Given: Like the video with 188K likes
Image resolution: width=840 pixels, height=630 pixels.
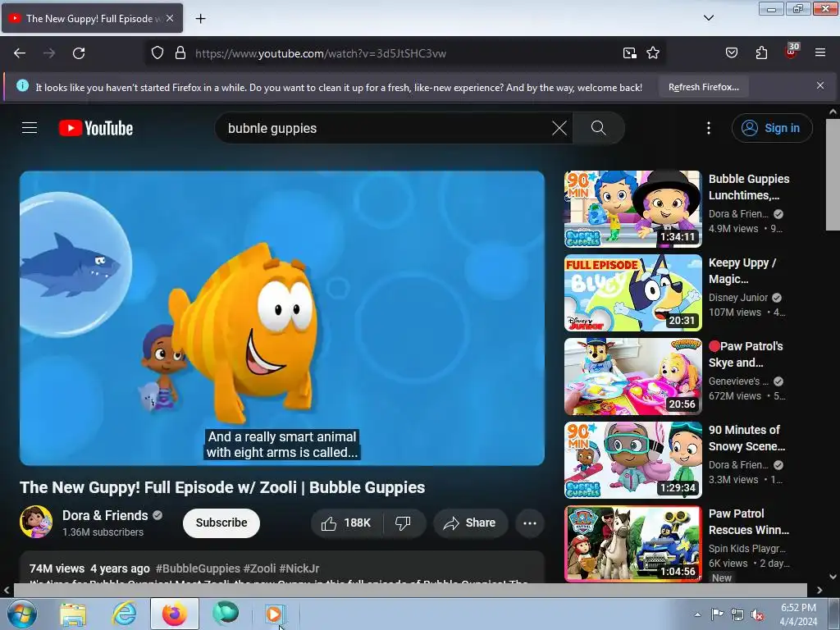Looking at the screenshot, I should tap(347, 523).
